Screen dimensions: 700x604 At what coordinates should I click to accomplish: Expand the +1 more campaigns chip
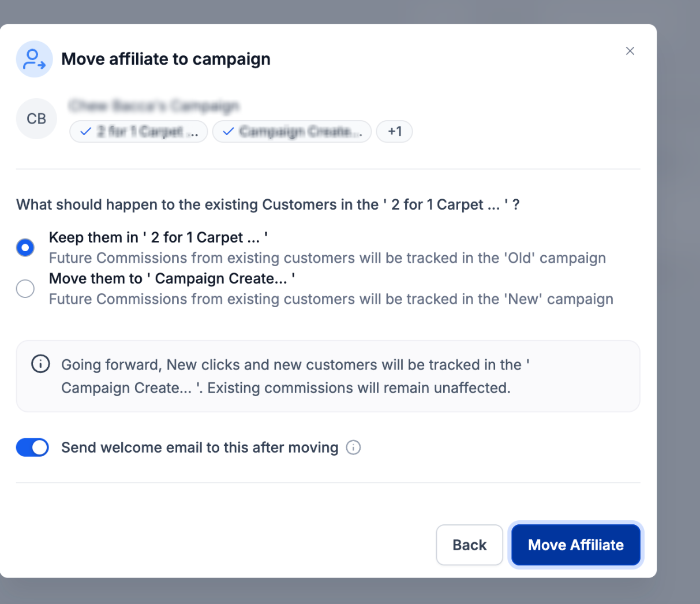point(395,132)
